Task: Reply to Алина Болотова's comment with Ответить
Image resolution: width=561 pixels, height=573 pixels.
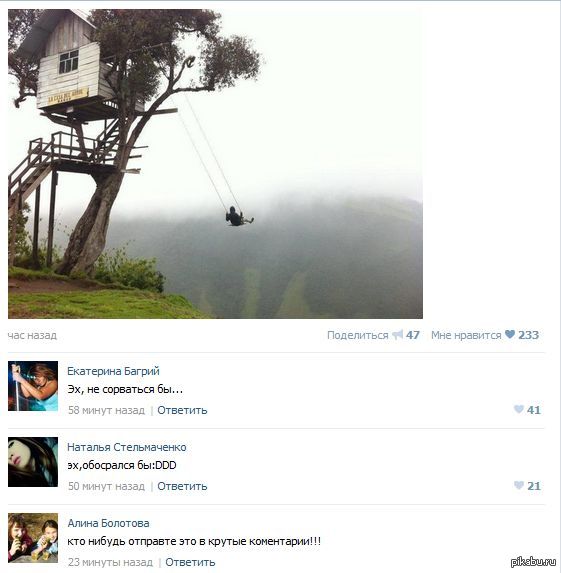Action: coord(190,562)
